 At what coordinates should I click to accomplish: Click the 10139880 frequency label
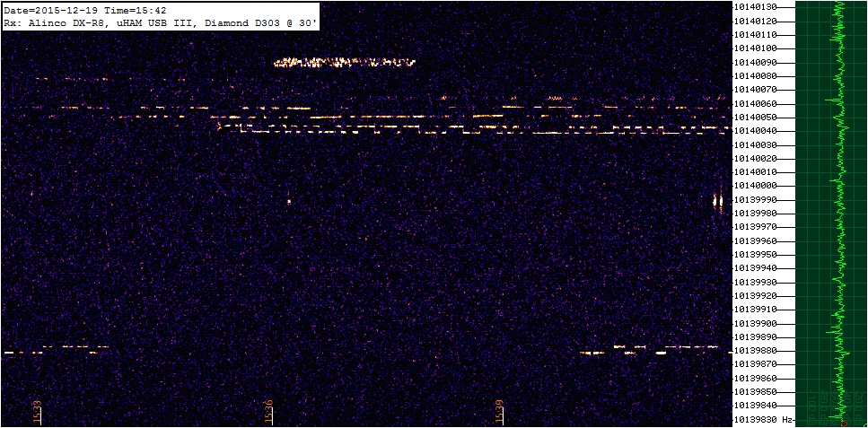tap(757, 351)
